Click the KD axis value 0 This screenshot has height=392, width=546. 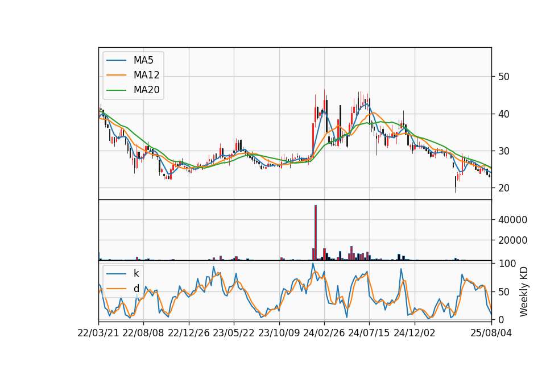[501, 320]
